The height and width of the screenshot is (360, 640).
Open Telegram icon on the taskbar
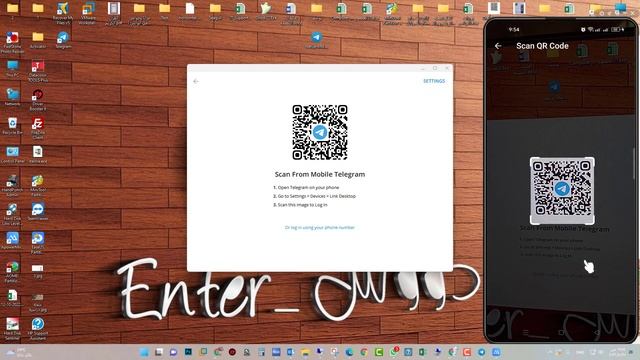click(x=482, y=352)
